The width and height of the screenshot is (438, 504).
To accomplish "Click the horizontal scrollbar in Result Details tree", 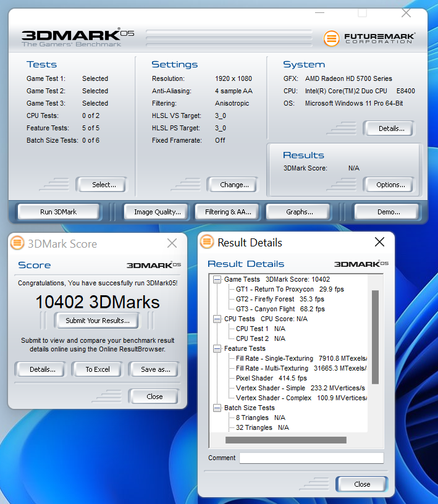I will tap(286, 440).
